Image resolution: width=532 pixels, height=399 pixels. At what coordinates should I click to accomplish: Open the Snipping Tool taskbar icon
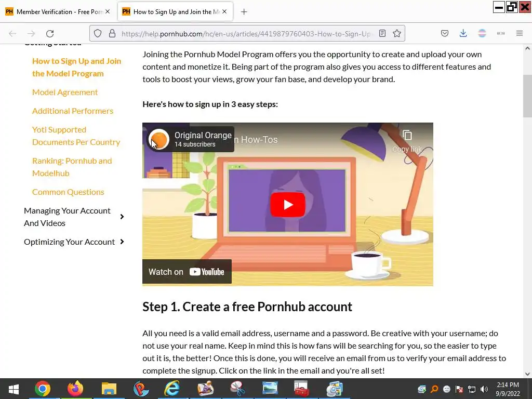click(x=237, y=389)
